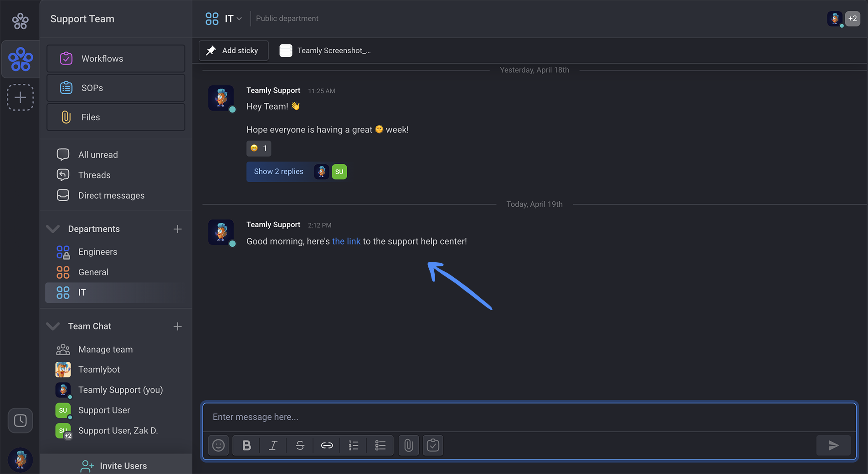
Task: Add a workflow task with clipboard-check icon
Action: tap(433, 445)
